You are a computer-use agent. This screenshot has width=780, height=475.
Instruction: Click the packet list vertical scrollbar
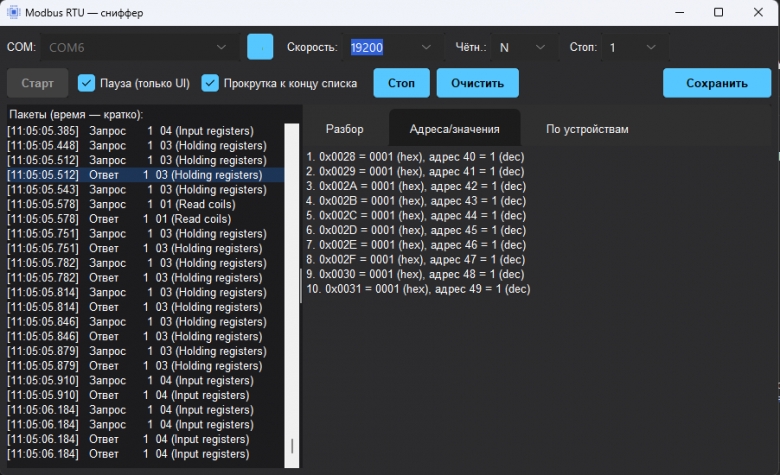tap(292, 295)
